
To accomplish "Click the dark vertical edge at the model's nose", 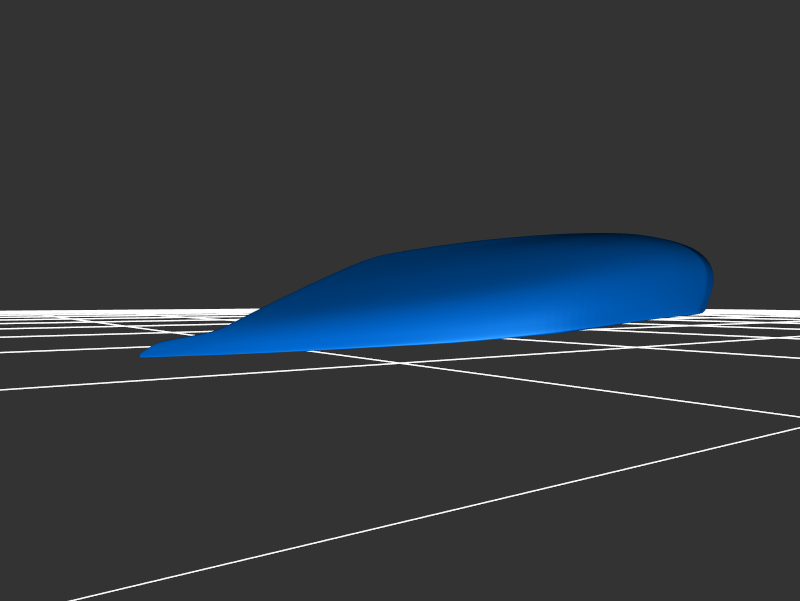I will (x=710, y=285).
